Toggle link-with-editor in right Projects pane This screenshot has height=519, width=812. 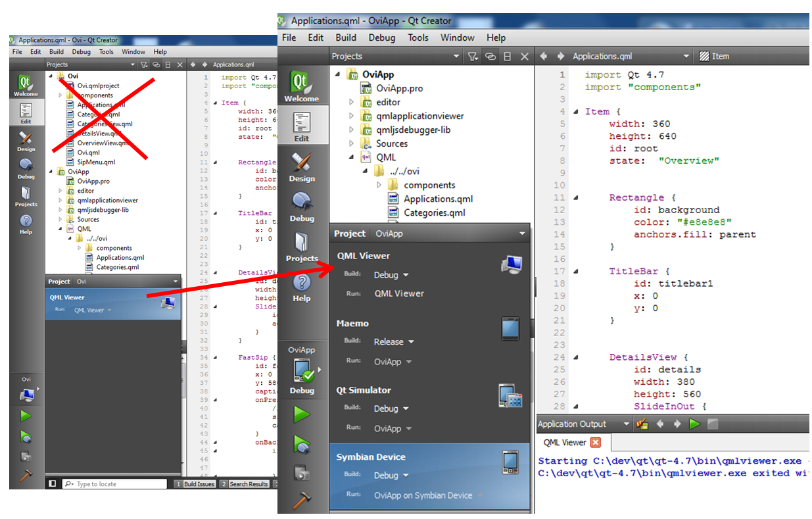(490, 57)
